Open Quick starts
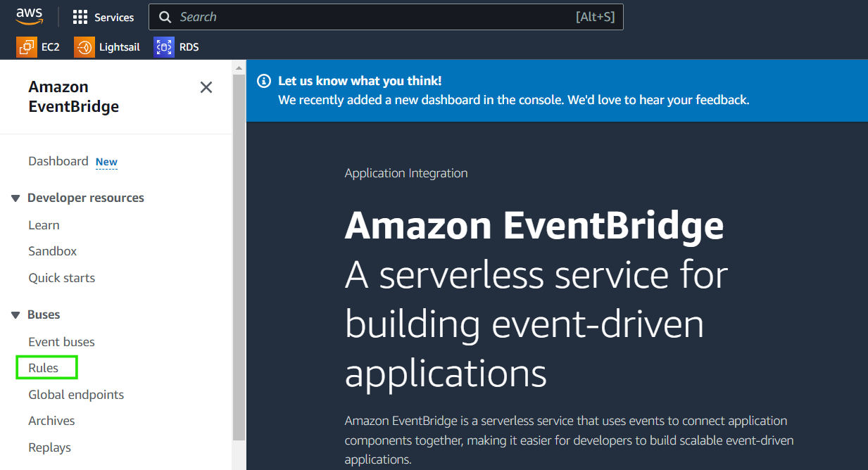Viewport: 868px width, 470px height. click(62, 278)
